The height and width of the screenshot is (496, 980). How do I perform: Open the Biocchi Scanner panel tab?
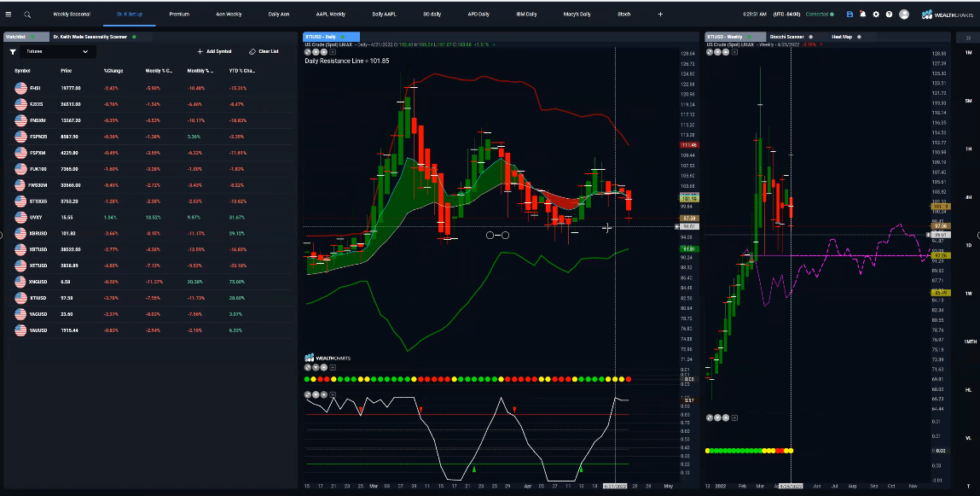tap(787, 37)
